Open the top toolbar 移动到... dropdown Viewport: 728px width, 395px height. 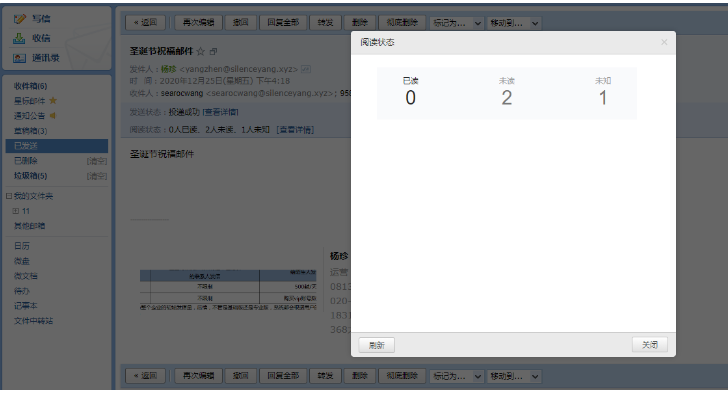coord(514,23)
